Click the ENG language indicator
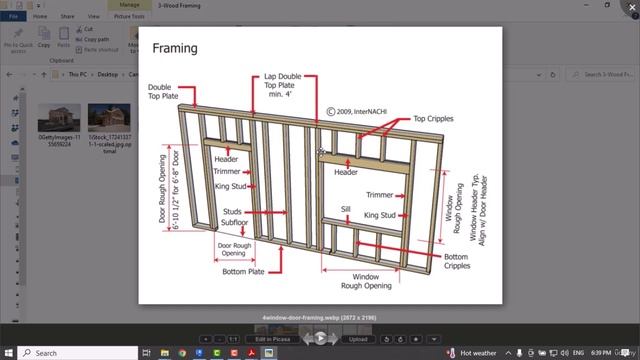The width and height of the screenshot is (640, 360). tap(578, 353)
